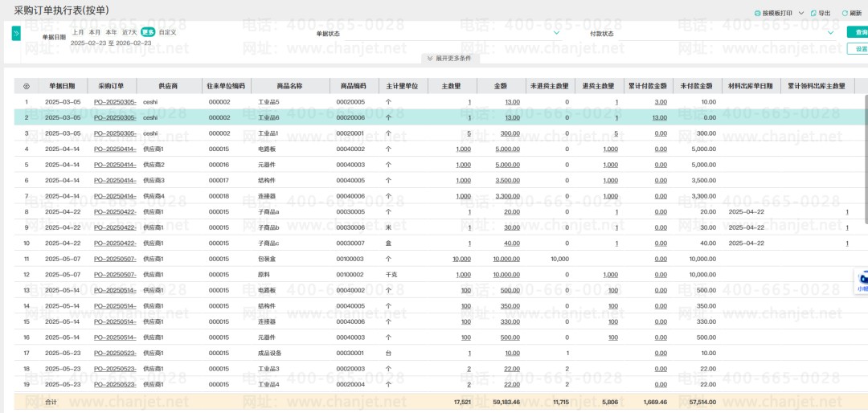Click the total unpaid 57,514.00 in 合计 row
This screenshot has width=868, height=413.
(x=702, y=402)
